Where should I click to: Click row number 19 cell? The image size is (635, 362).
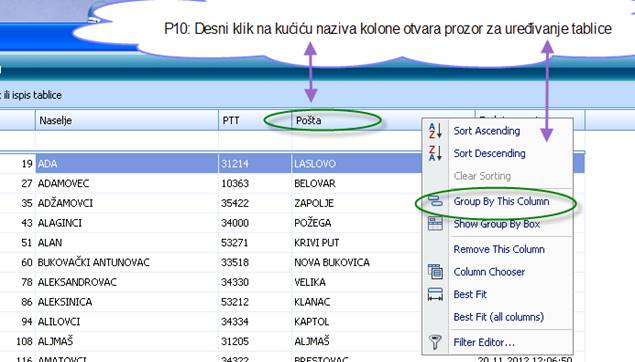tap(17, 164)
